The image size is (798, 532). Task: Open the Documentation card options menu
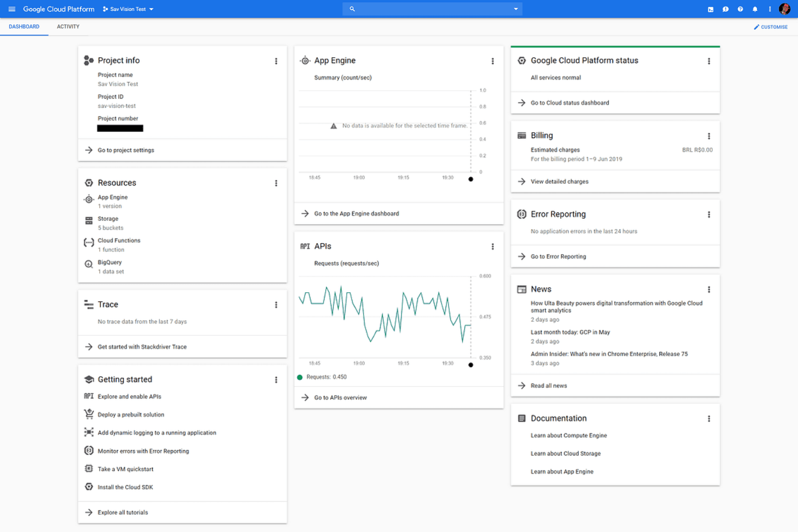708,419
